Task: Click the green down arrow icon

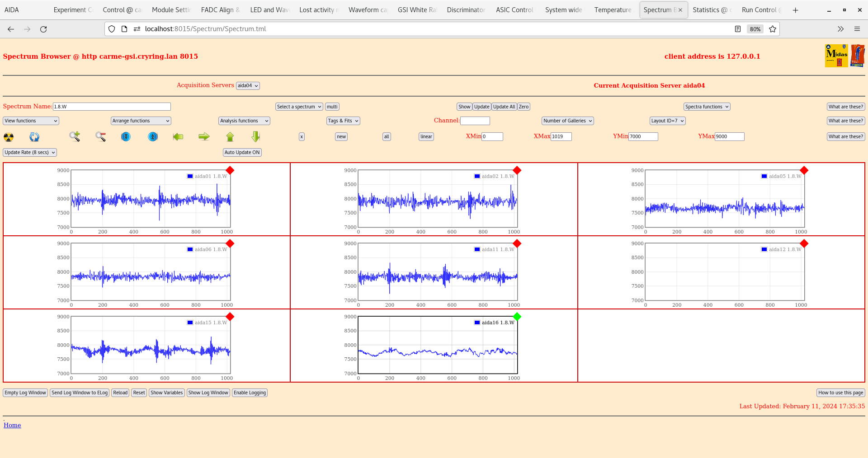Action: click(256, 136)
